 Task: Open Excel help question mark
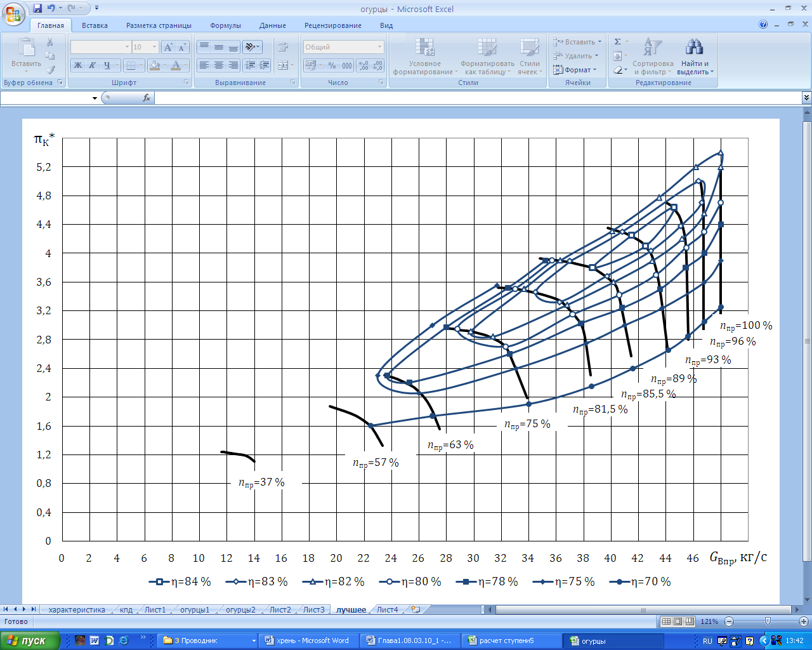tap(763, 25)
